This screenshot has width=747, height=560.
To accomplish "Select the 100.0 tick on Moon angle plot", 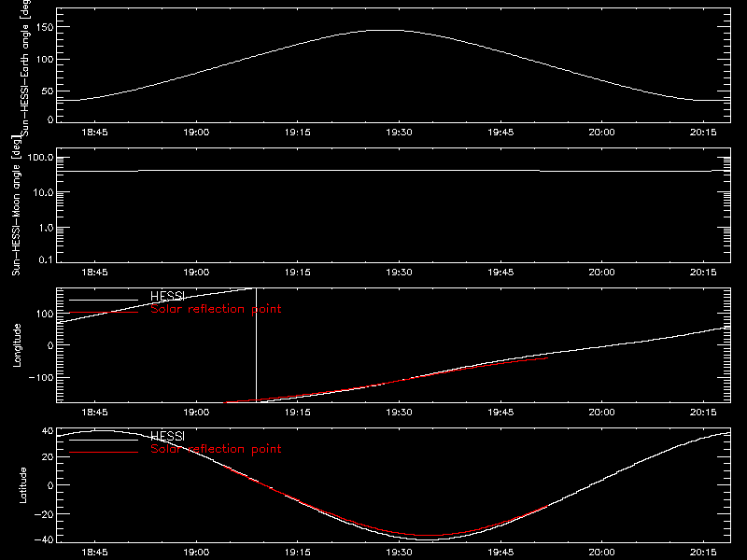I will tap(41, 158).
